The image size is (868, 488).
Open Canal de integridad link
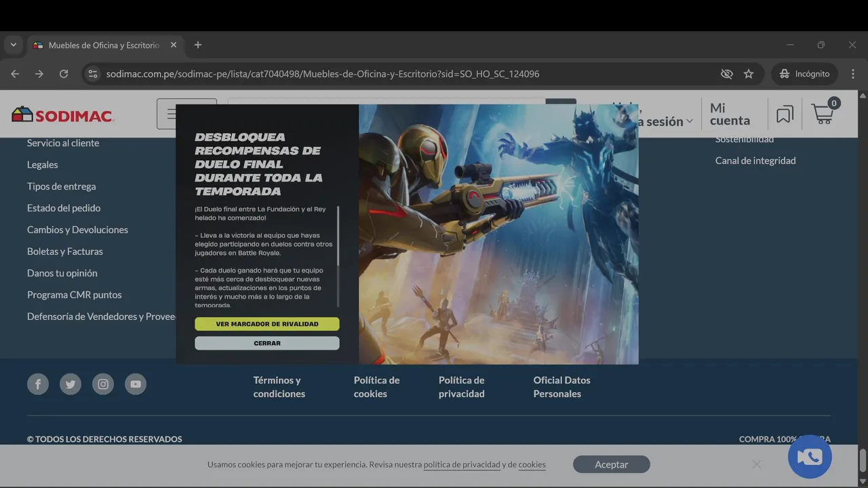(x=755, y=161)
